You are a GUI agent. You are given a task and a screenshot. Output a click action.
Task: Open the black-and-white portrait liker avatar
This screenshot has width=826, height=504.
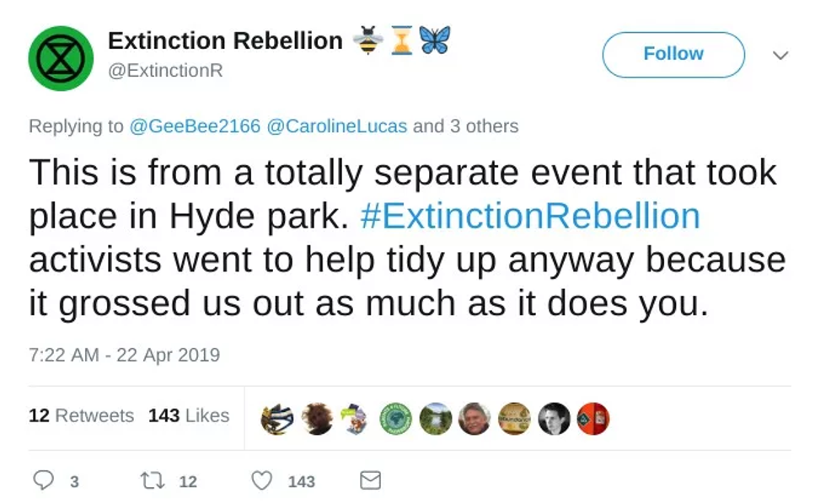click(554, 418)
